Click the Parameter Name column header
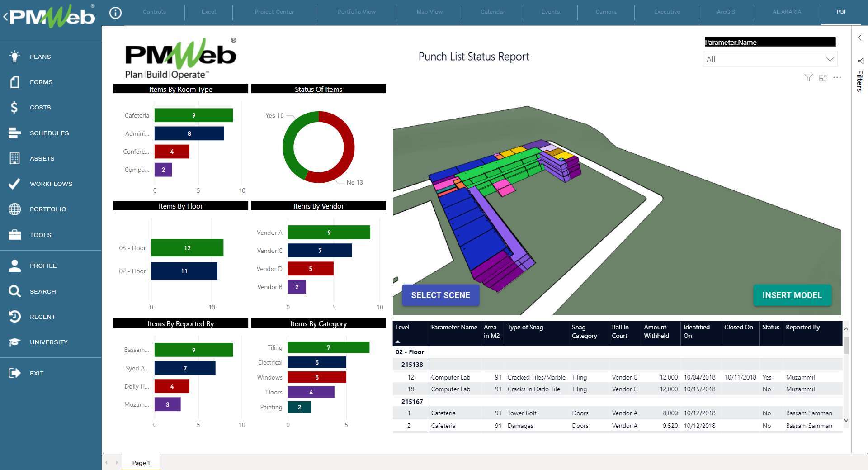 [x=454, y=327]
